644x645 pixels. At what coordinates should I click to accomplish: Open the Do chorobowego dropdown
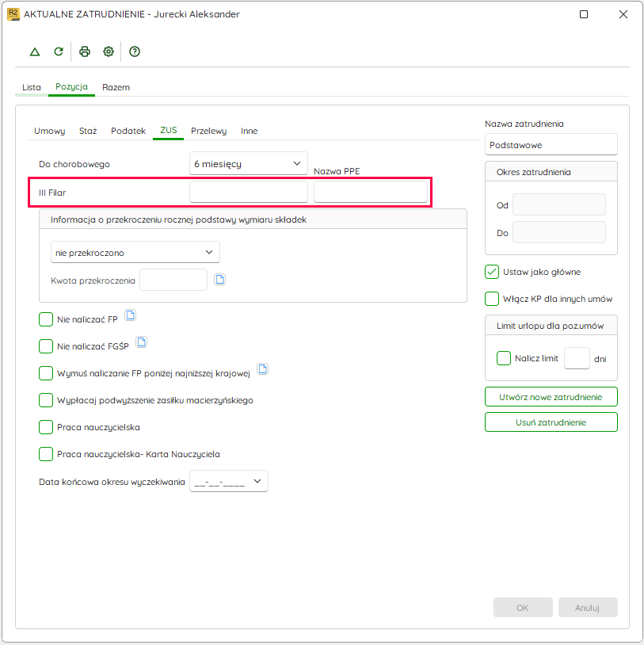point(249,164)
